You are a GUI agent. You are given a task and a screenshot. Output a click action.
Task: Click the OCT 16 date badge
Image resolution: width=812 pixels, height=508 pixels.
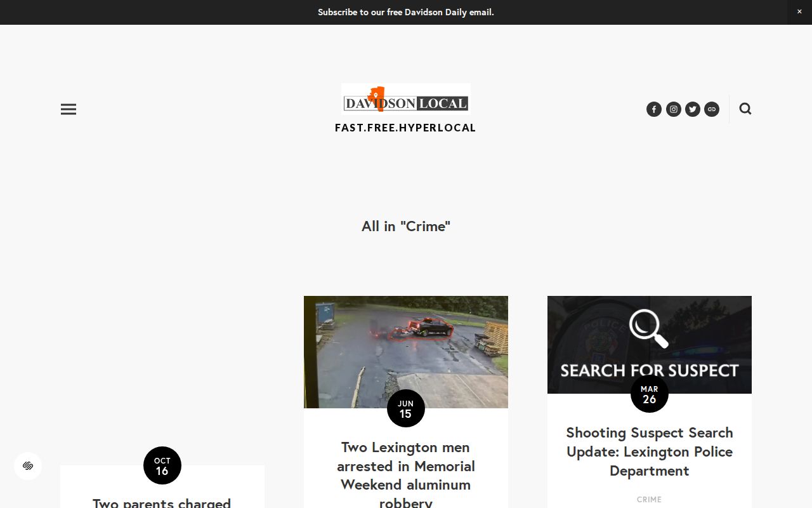click(162, 465)
